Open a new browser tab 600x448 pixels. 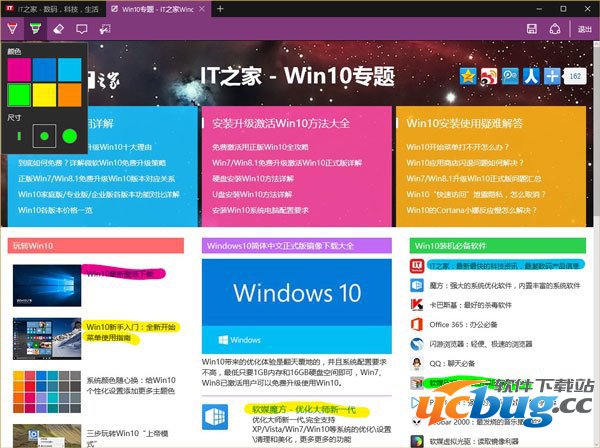tap(220, 8)
